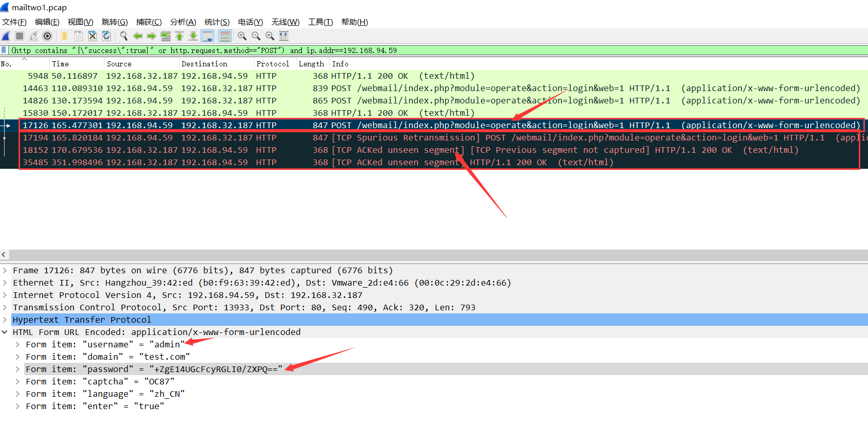Image resolution: width=868 pixels, height=423 pixels.
Task: Open the 统计(S) menu
Action: pyautogui.click(x=217, y=22)
